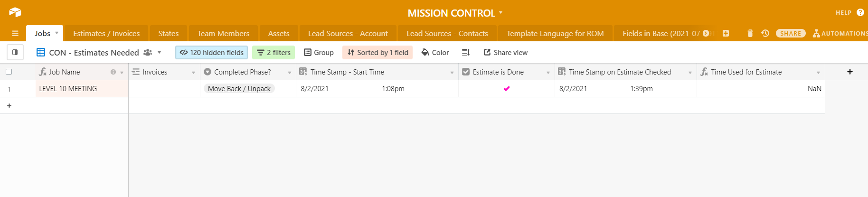Open the base history clock icon
This screenshot has width=868, height=197.
765,33
